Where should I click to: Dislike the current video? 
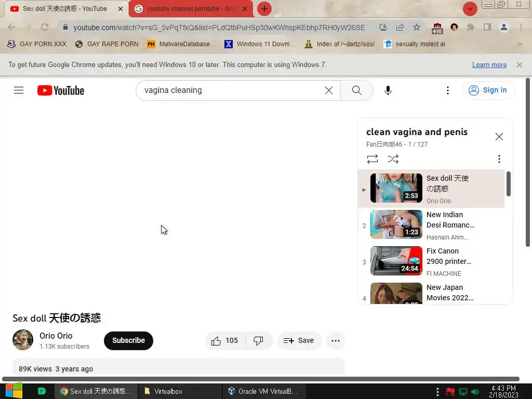(x=259, y=341)
